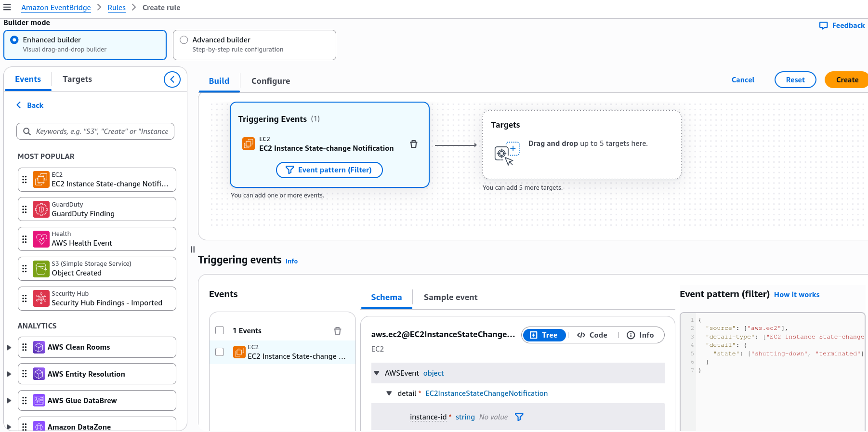This screenshot has width=868, height=432.
Task: Click EC2 icon in events list row
Action: pyautogui.click(x=239, y=352)
